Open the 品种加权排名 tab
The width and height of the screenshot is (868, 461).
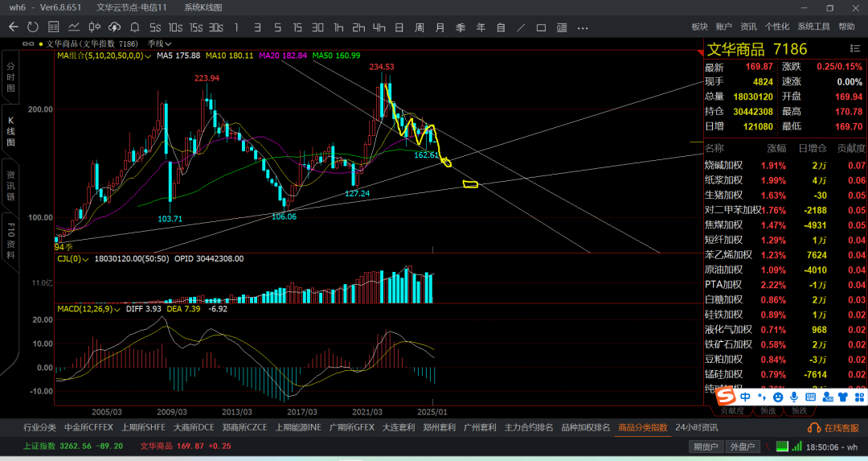(x=586, y=427)
